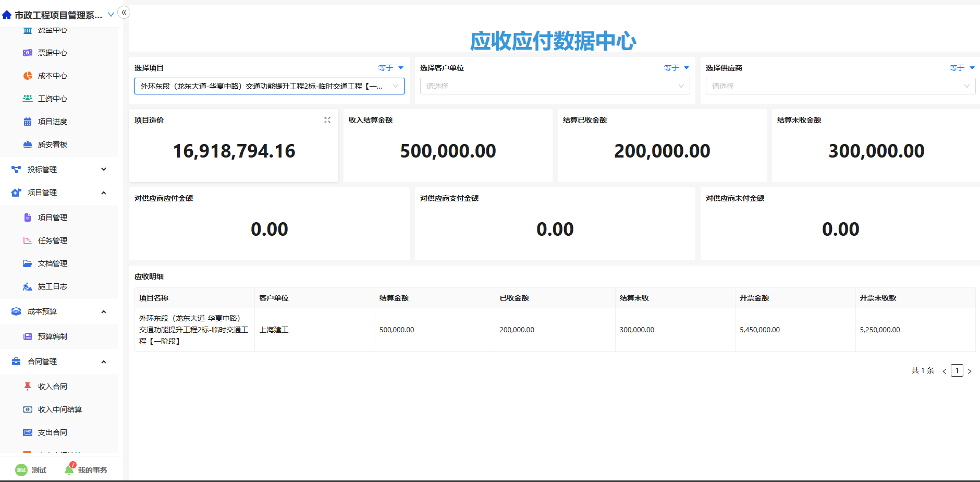Click the 成本中心 pie chart icon
This screenshot has width=980, height=482.
28,76
